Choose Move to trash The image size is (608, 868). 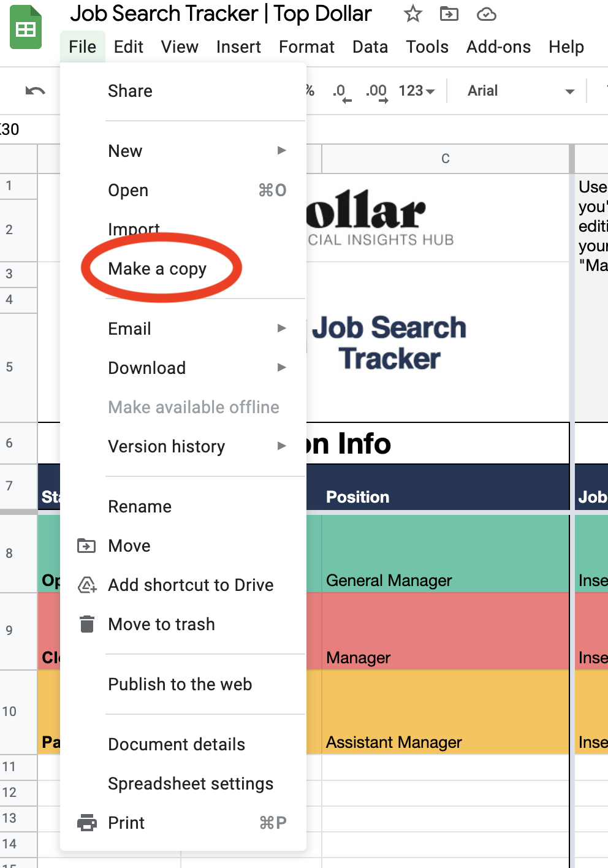coord(183,624)
